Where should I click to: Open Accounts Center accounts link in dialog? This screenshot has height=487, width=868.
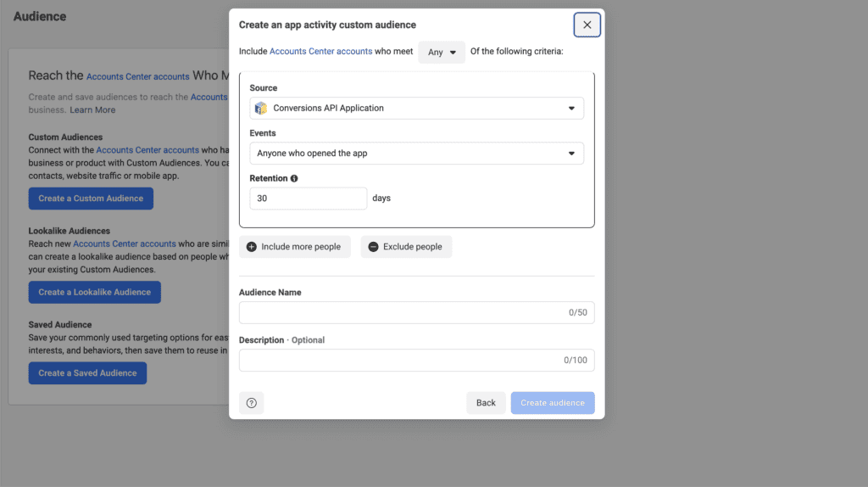(x=320, y=51)
